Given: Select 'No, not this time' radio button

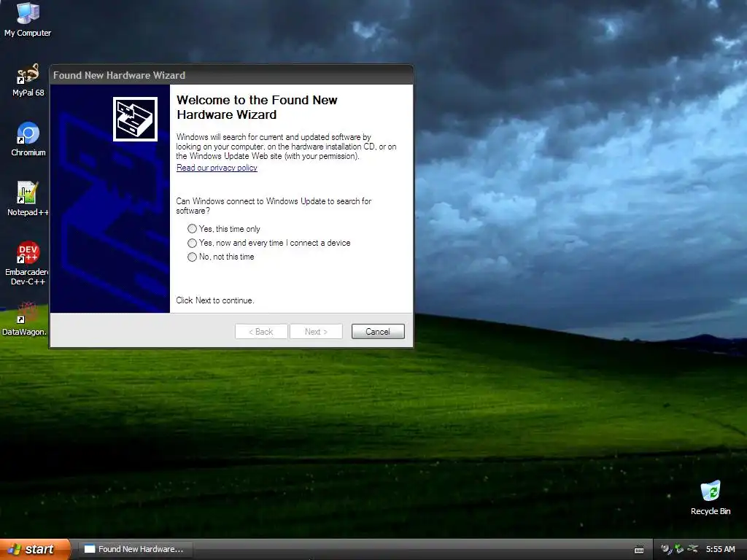Looking at the screenshot, I should click(192, 257).
